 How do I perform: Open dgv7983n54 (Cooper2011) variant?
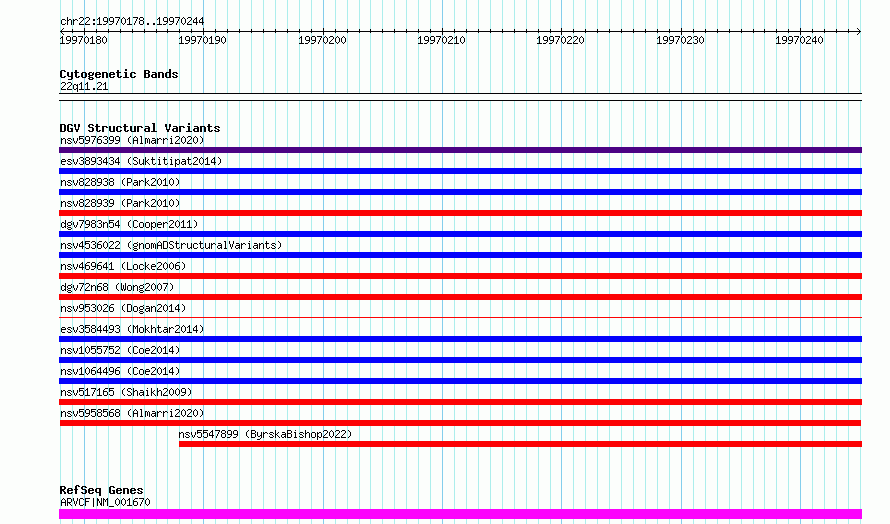point(129,224)
